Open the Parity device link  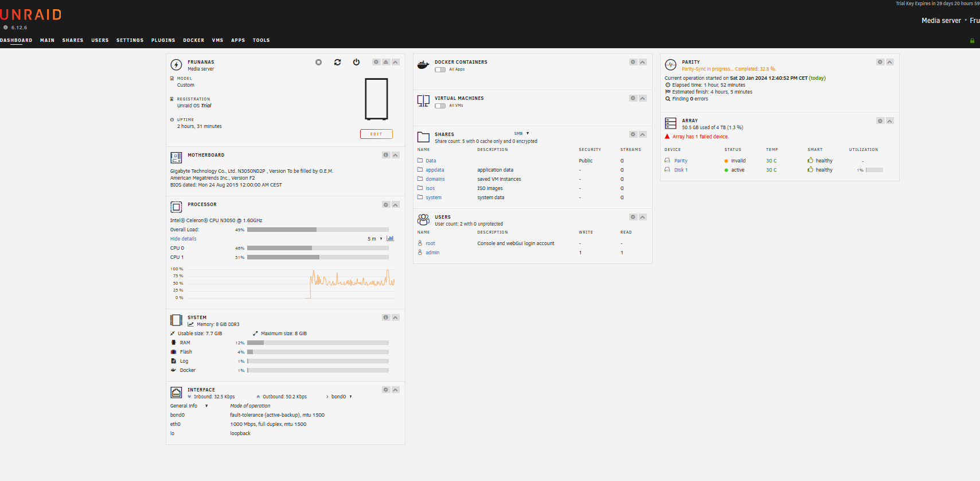click(x=681, y=161)
